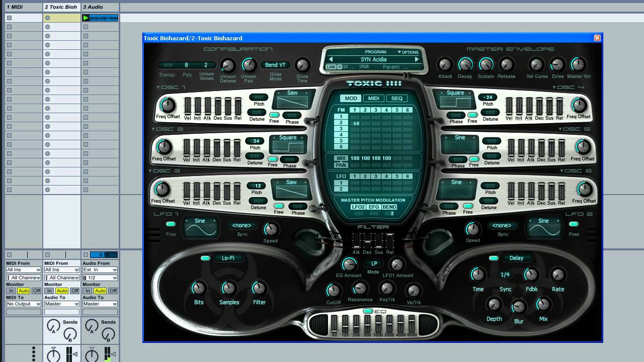Click the OSC 1 Pitch value field
Viewport: 644px width, 362px height.
click(x=259, y=98)
